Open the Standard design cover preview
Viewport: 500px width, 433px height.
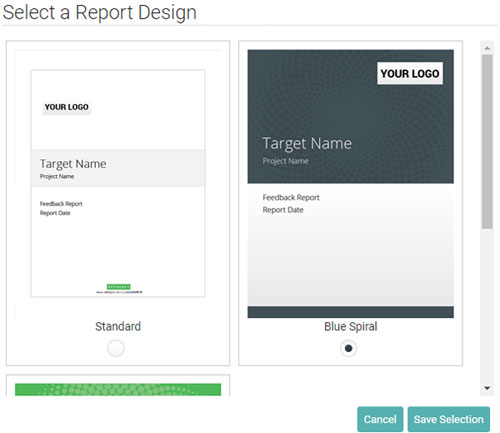point(118,183)
